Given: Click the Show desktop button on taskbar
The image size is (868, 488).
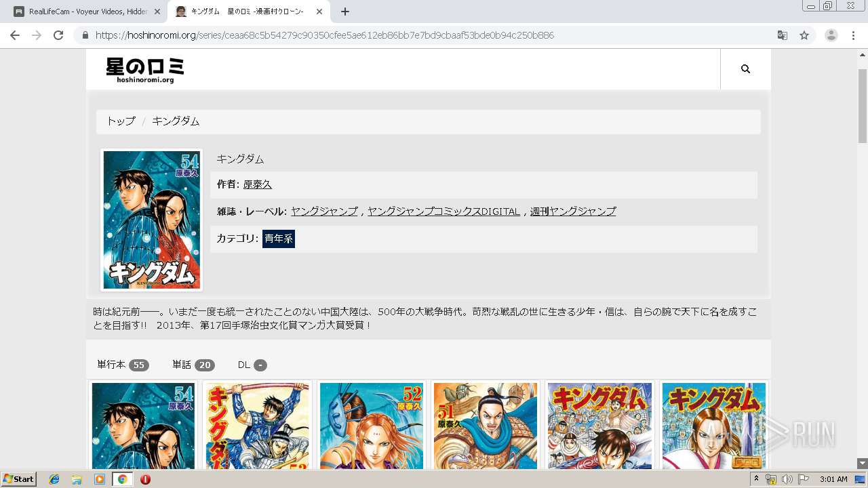Looking at the screenshot, I should (861, 479).
